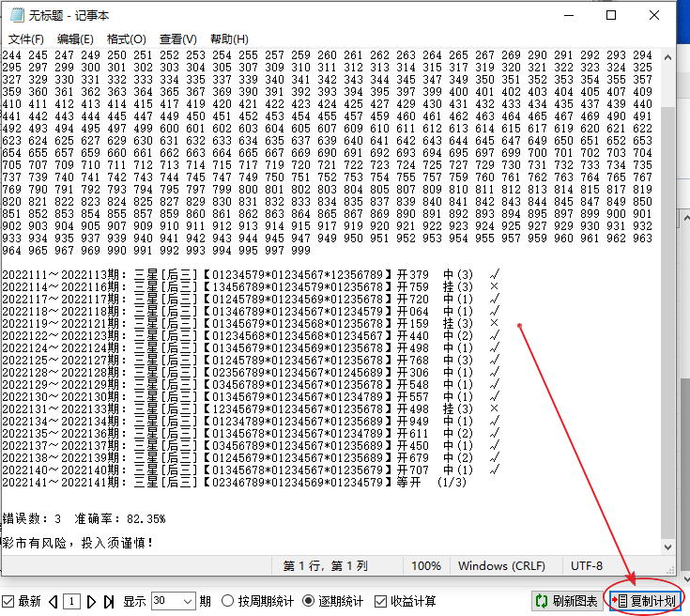
Task: Click the 100% zoom status entry
Action: tap(426, 566)
